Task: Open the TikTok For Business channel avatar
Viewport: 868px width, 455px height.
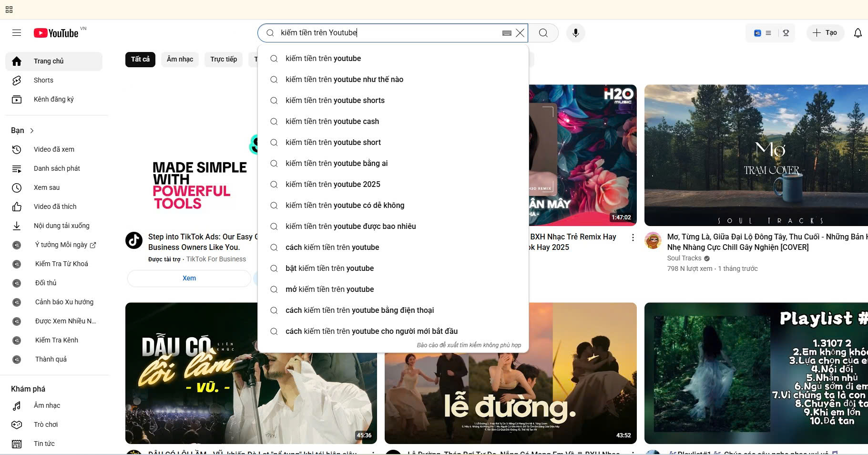Action: click(x=134, y=240)
